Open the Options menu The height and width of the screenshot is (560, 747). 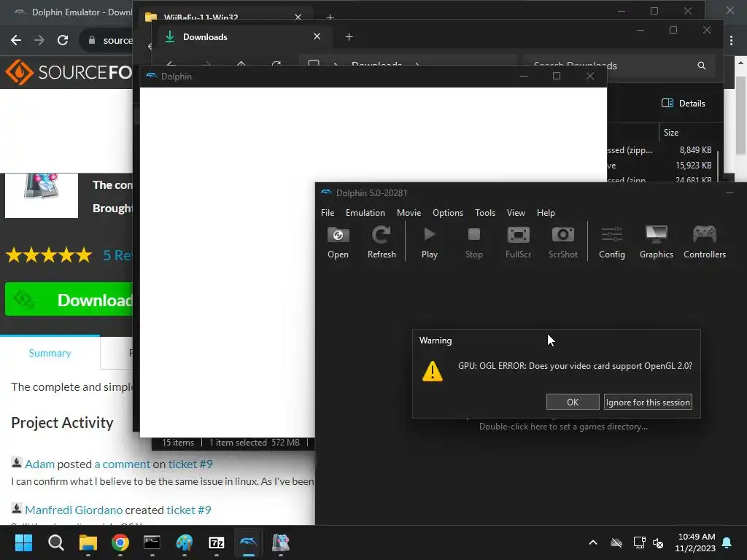(x=448, y=213)
